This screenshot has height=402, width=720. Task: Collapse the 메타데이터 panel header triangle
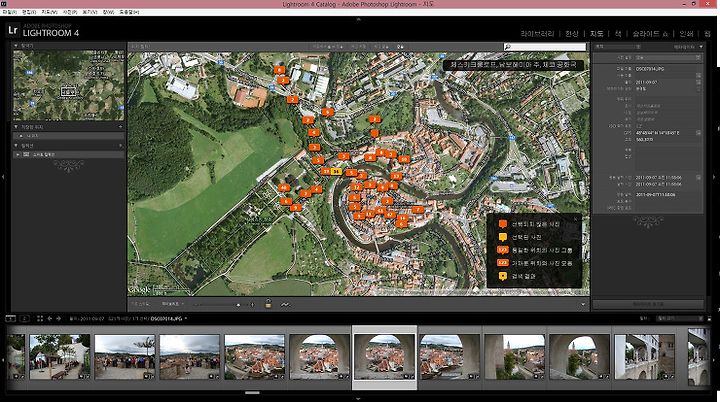click(701, 46)
